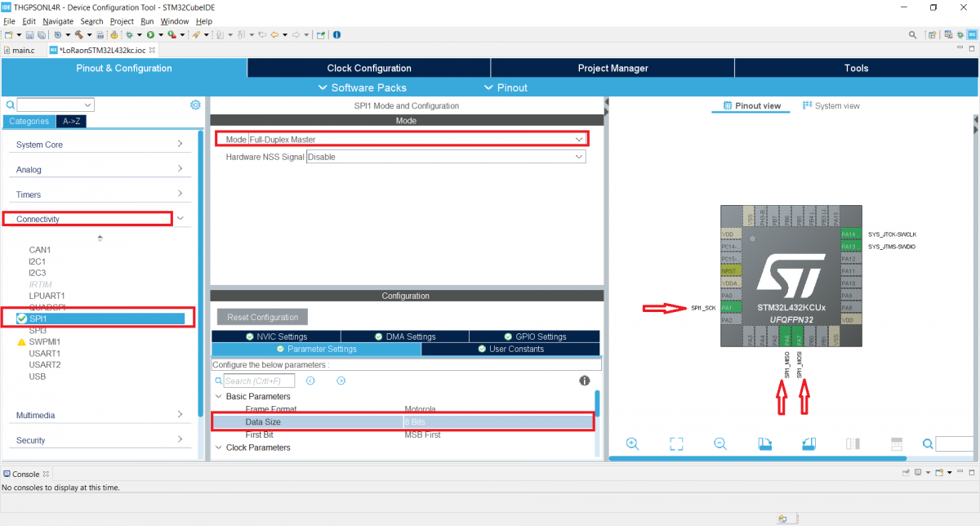Select USART2 in the Connectivity list
The height and width of the screenshot is (526, 980).
point(45,365)
